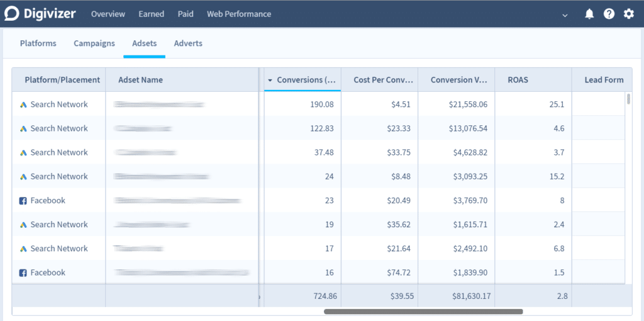Open the settings gear icon
The height and width of the screenshot is (321, 644).
click(628, 14)
